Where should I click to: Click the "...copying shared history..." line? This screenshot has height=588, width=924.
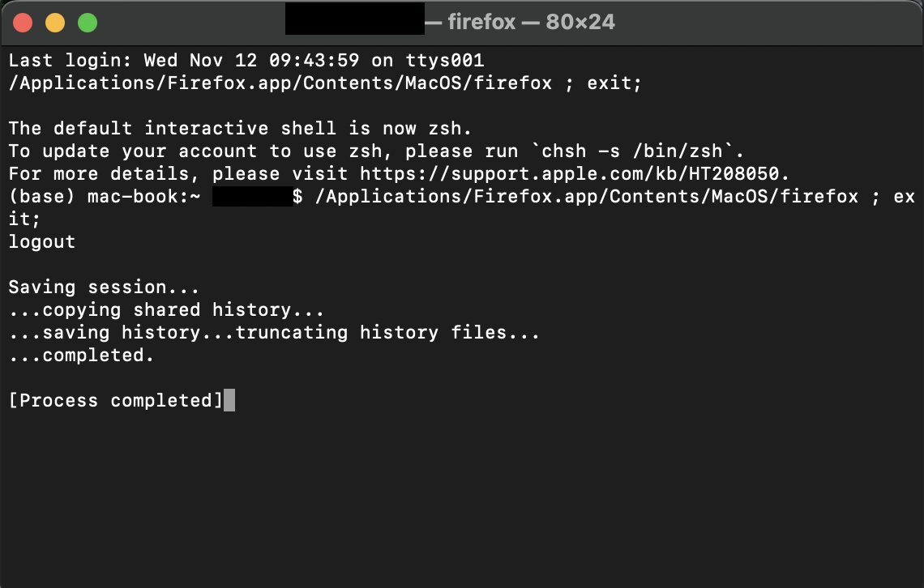click(x=167, y=309)
